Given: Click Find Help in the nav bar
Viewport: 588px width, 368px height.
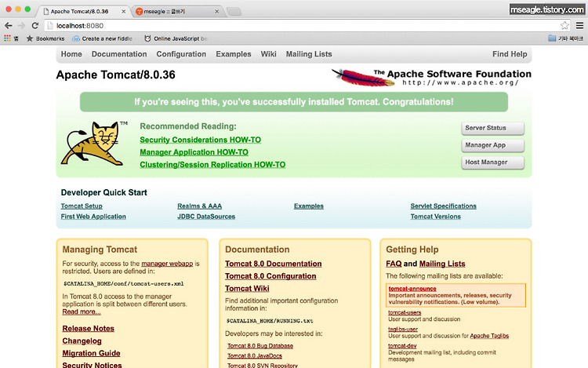Looking at the screenshot, I should pos(510,54).
